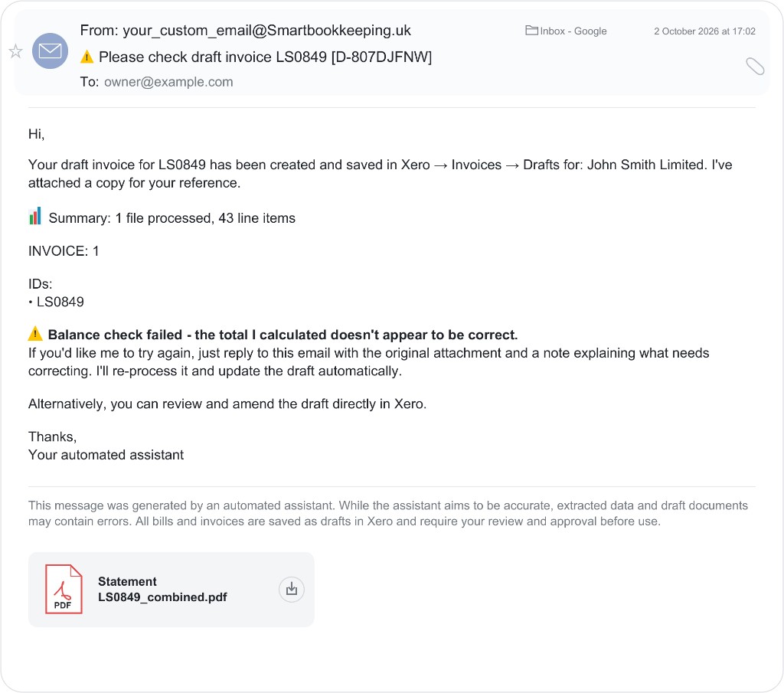The image size is (784, 693).
Task: Click the line Alternatively, you can review and amend
Action: coord(227,404)
